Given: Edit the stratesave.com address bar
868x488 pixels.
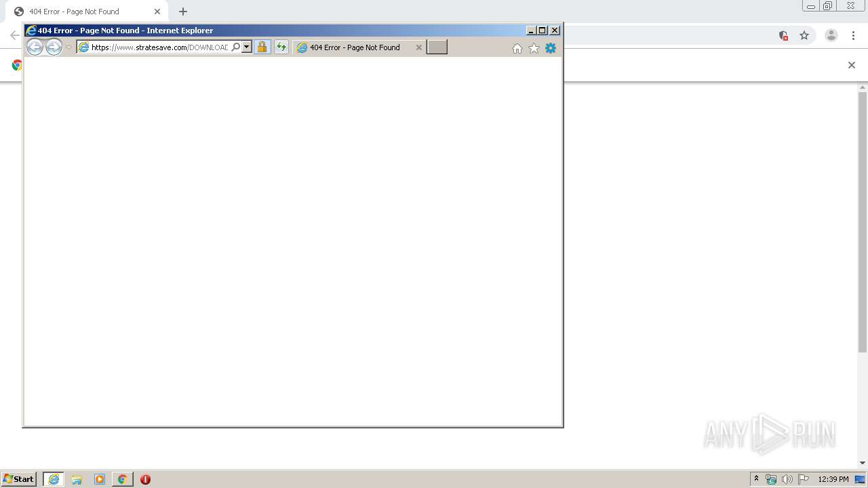Looking at the screenshot, I should (x=159, y=47).
